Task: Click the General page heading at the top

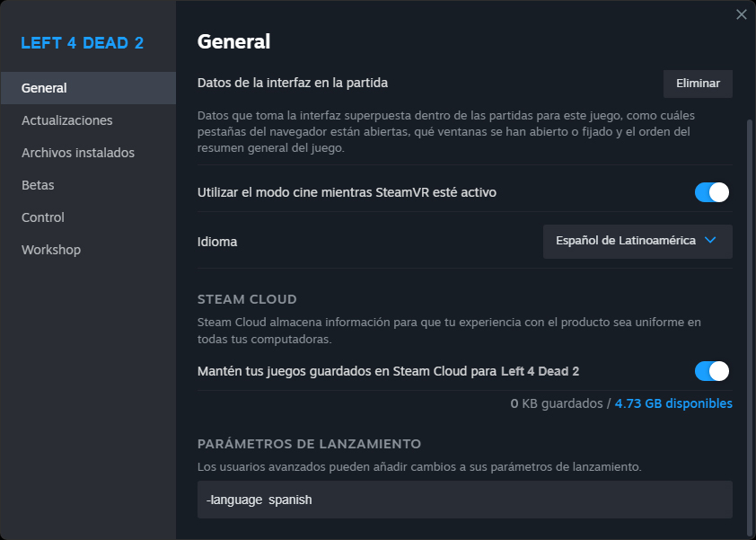Action: (233, 41)
